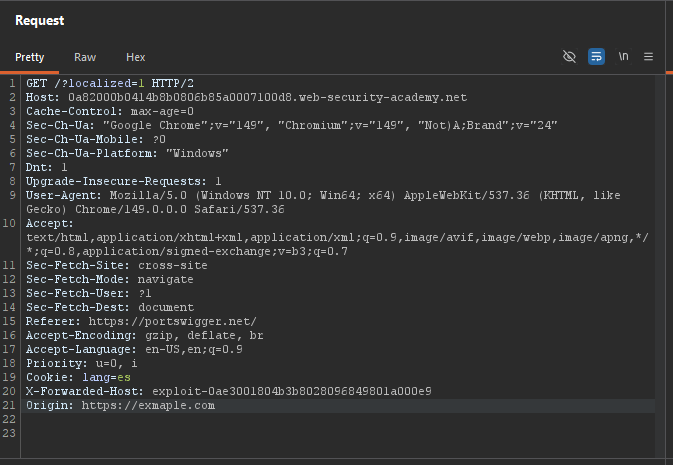Click the Sec-Ch-Ua-Mobile: ?0 line

coord(96,140)
